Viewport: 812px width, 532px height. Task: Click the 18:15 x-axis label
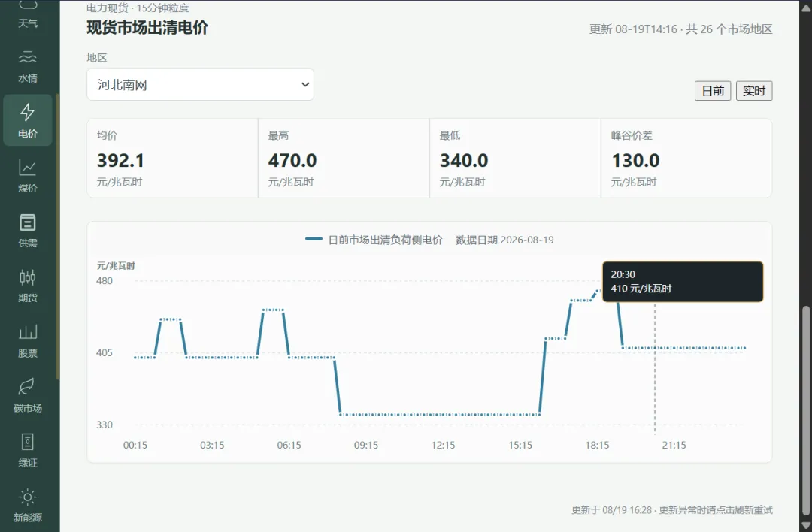(597, 445)
